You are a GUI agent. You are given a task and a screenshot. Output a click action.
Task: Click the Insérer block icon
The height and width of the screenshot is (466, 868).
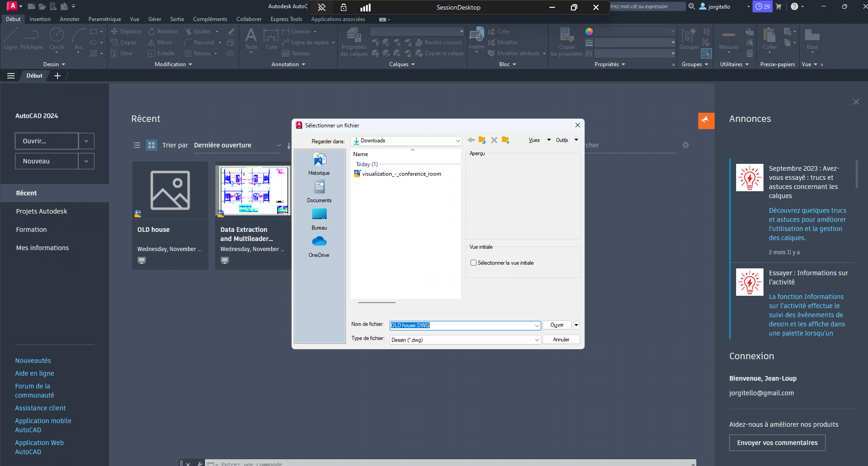[476, 40]
